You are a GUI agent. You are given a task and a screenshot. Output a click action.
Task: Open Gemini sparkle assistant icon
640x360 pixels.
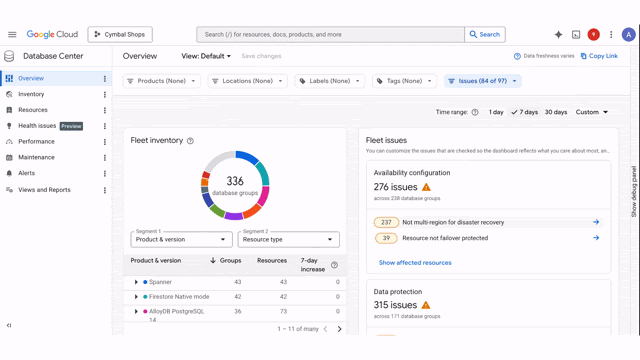[558, 35]
